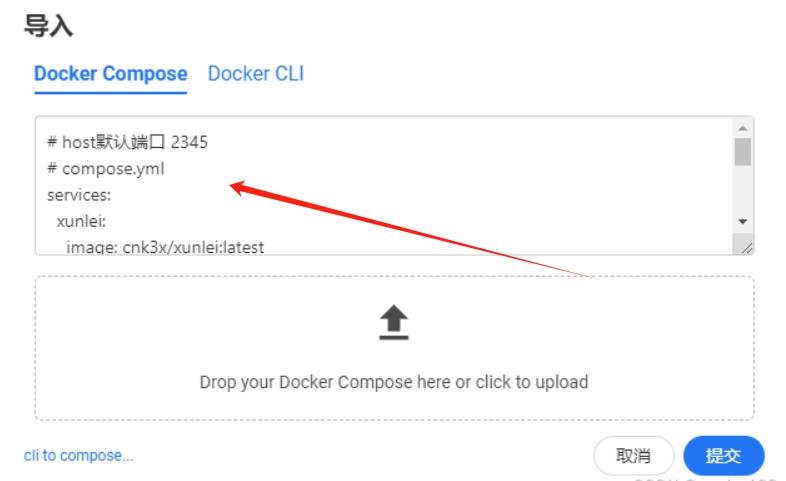Click the textarea resize handle
Image resolution: width=786 pixels, height=481 pixels.
pyautogui.click(x=747, y=247)
